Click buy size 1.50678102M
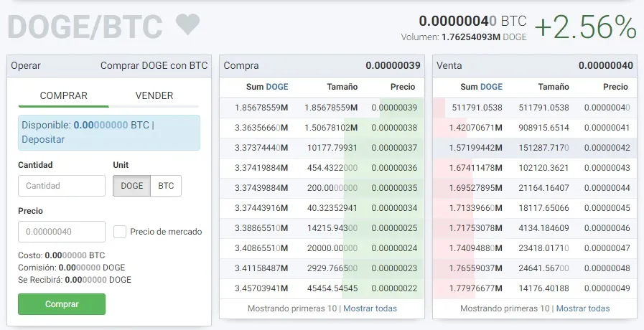The image size is (644, 330). point(331,128)
